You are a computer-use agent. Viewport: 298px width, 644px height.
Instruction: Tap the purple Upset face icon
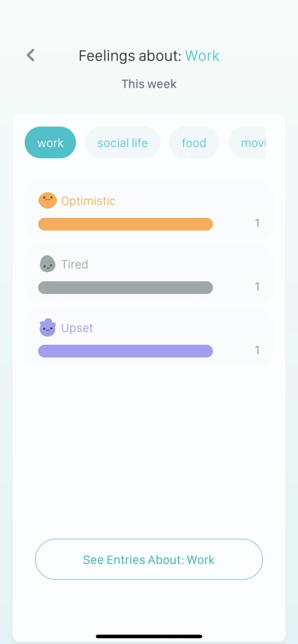coord(48,327)
